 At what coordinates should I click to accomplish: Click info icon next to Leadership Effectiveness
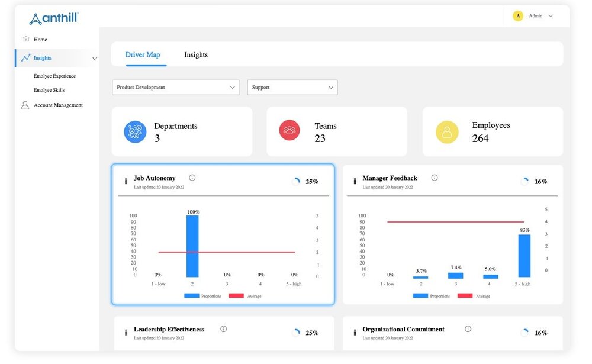click(223, 329)
